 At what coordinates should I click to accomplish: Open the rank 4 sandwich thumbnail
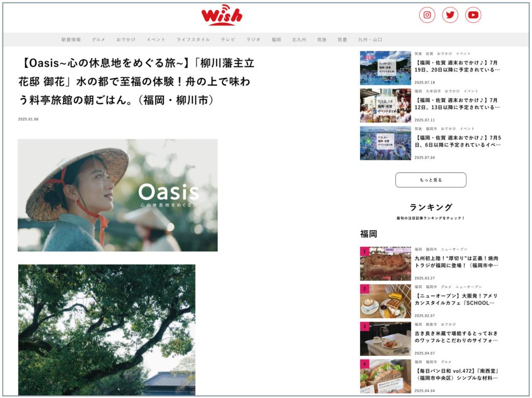click(385, 376)
